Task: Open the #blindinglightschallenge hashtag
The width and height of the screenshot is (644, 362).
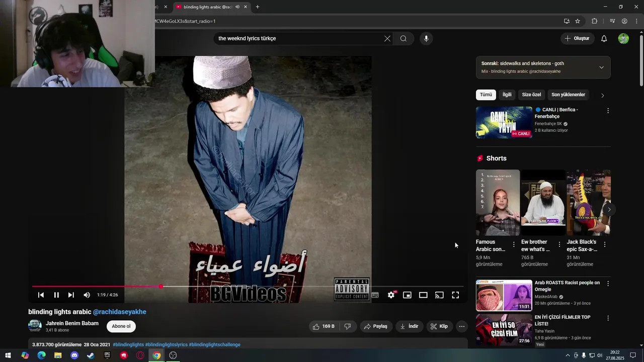Action: tap(214, 344)
